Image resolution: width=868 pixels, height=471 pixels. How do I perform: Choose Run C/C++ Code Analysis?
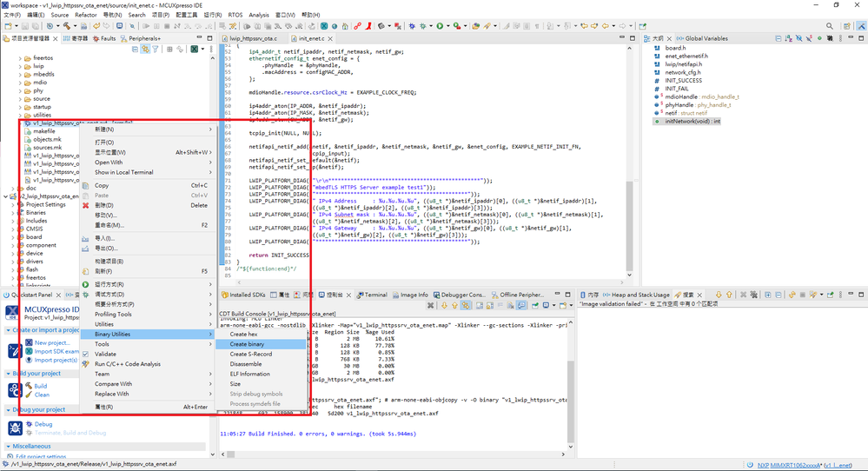coord(147,364)
